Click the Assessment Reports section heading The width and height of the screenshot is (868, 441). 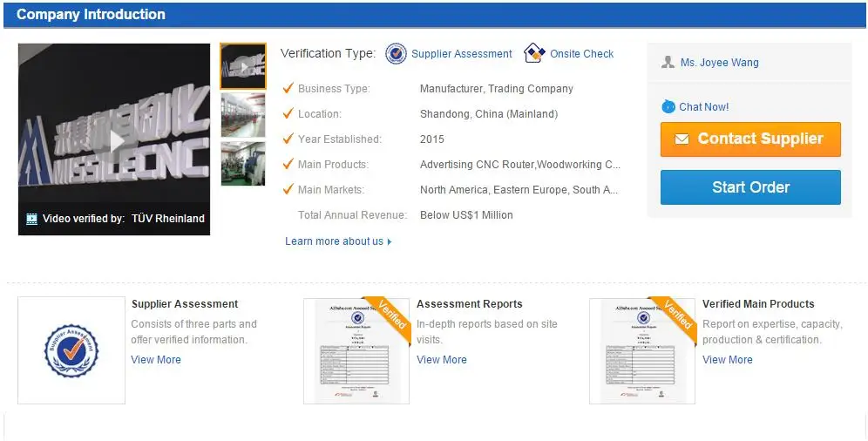point(470,304)
